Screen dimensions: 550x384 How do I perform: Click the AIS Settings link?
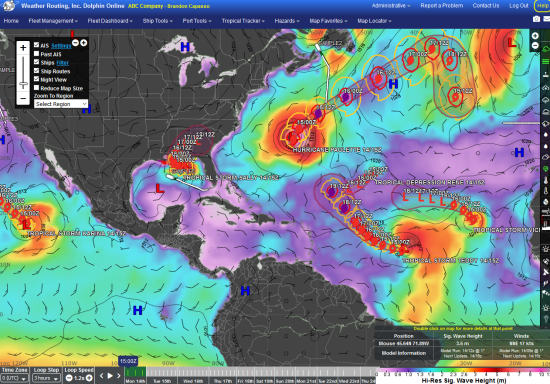[x=61, y=46]
